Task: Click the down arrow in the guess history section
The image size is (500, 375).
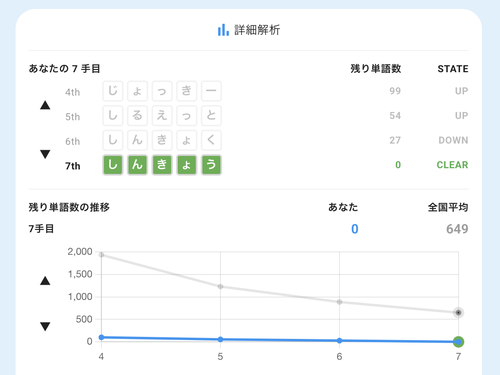Action: [45, 154]
